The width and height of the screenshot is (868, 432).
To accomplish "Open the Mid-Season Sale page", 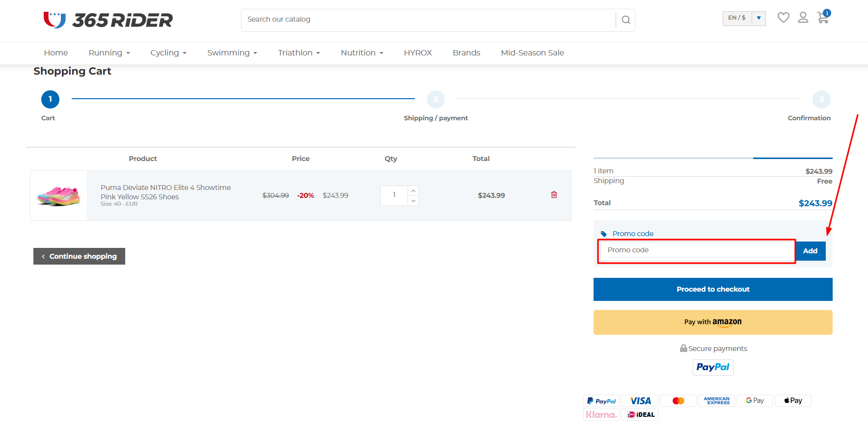I will pyautogui.click(x=532, y=53).
